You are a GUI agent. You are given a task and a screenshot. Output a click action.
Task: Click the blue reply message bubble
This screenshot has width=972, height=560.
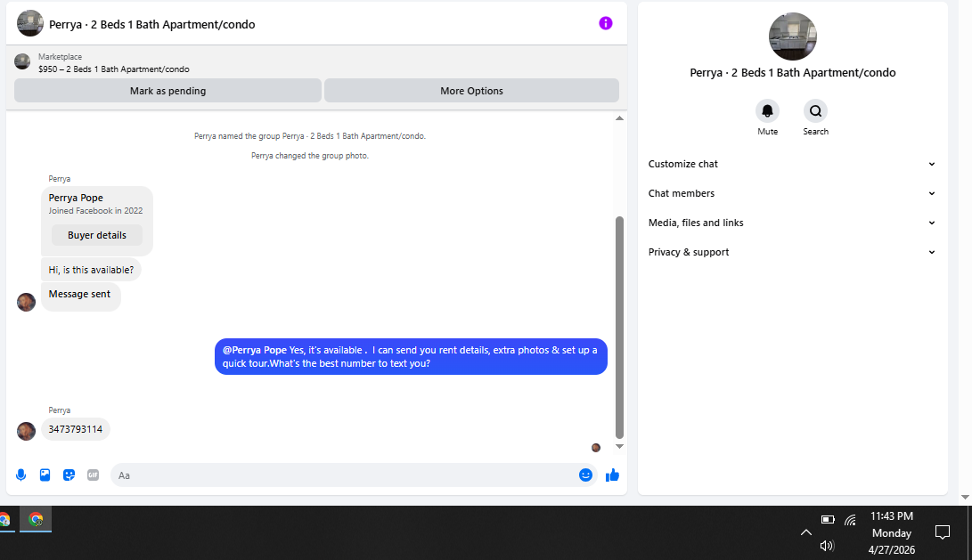(411, 356)
